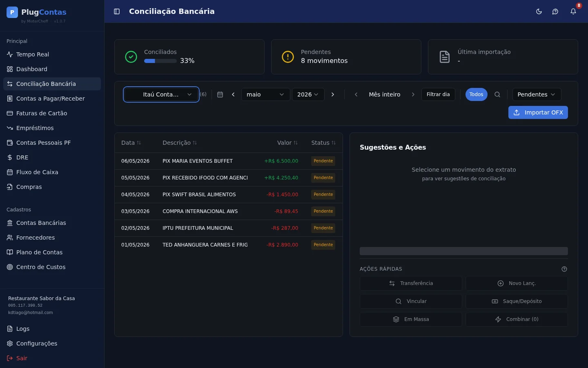The height and width of the screenshot is (368, 588).
Task: Select row PIX RECEBIDO IFOOD COM AGENCI
Action: tap(229, 178)
